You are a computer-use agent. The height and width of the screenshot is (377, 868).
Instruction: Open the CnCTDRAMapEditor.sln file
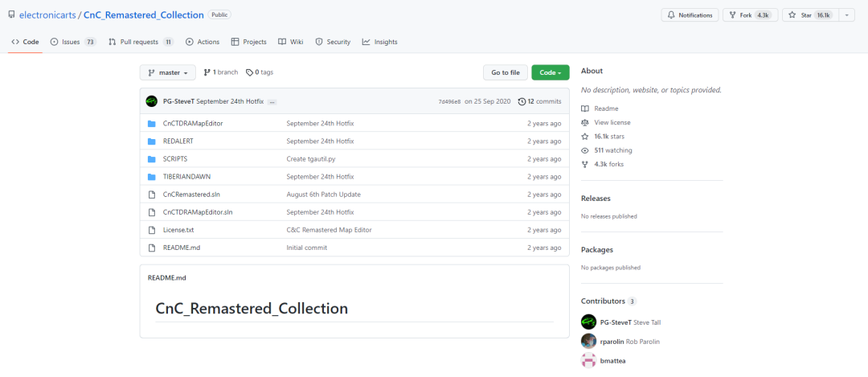(198, 212)
